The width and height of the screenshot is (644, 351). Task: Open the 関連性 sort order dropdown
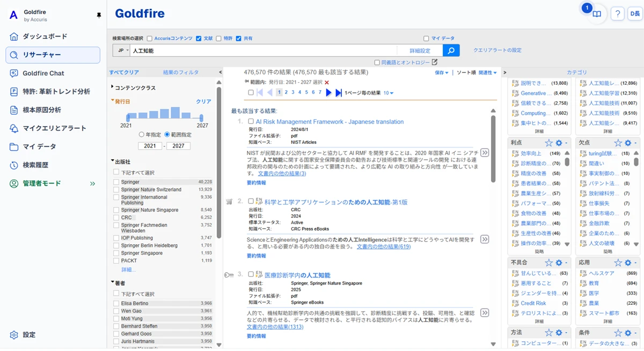pyautogui.click(x=488, y=72)
